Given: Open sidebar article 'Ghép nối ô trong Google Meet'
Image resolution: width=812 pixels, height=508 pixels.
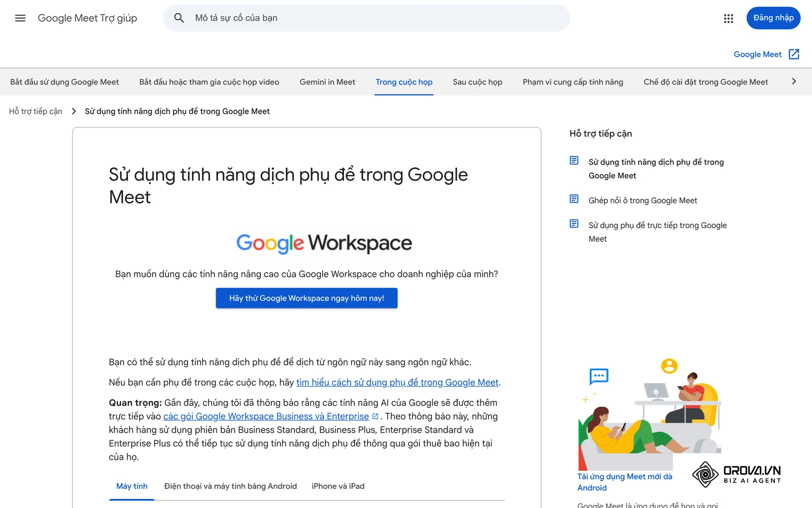Looking at the screenshot, I should point(642,201).
